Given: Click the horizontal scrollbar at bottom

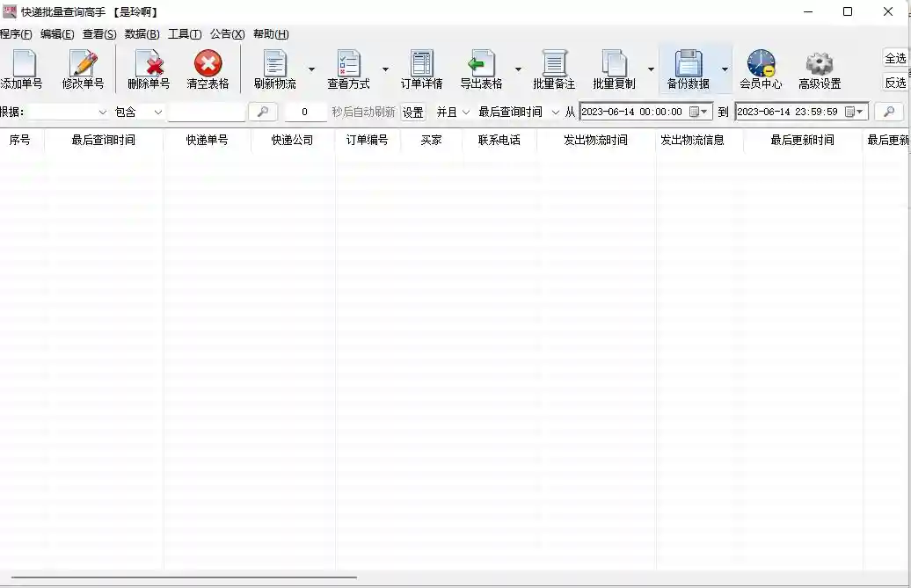Looking at the screenshot, I should pos(185,578).
